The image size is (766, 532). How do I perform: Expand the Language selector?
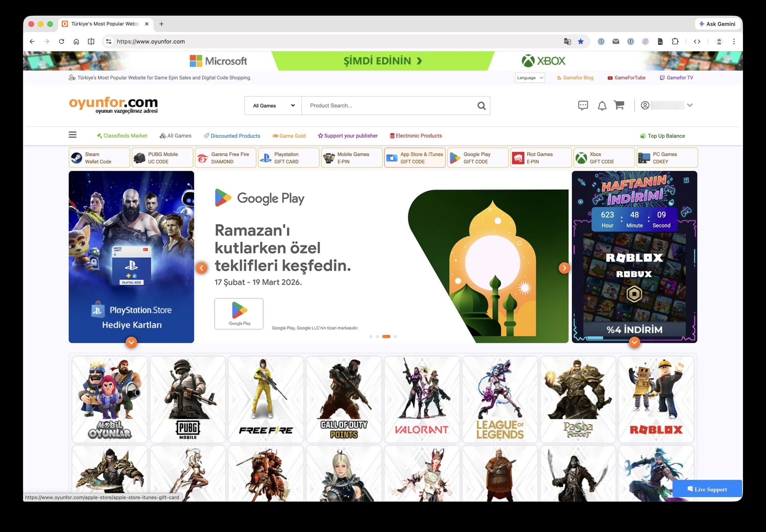(530, 78)
